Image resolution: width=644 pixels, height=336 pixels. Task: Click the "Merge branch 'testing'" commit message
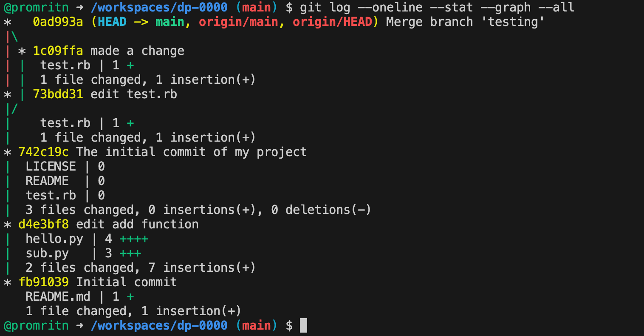465,22
